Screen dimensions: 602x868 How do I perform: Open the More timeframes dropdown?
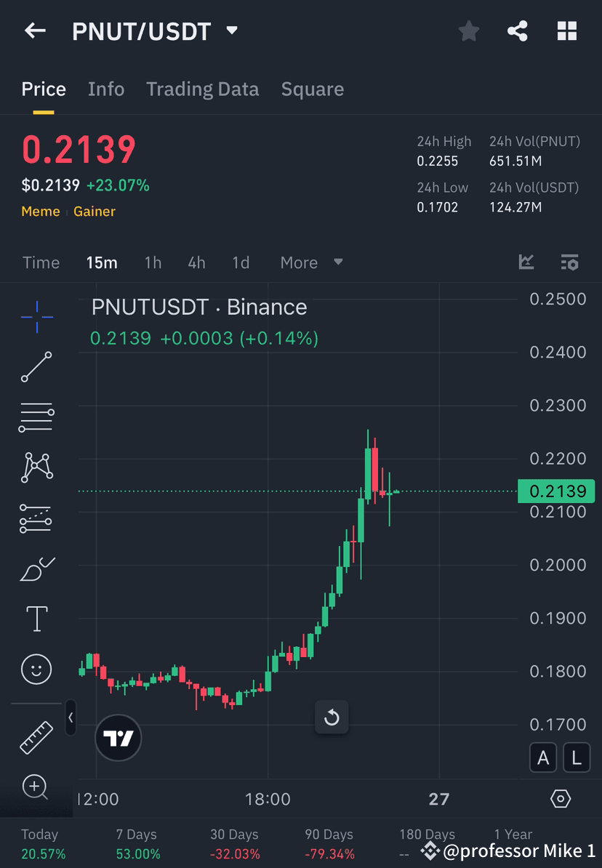[x=311, y=262]
